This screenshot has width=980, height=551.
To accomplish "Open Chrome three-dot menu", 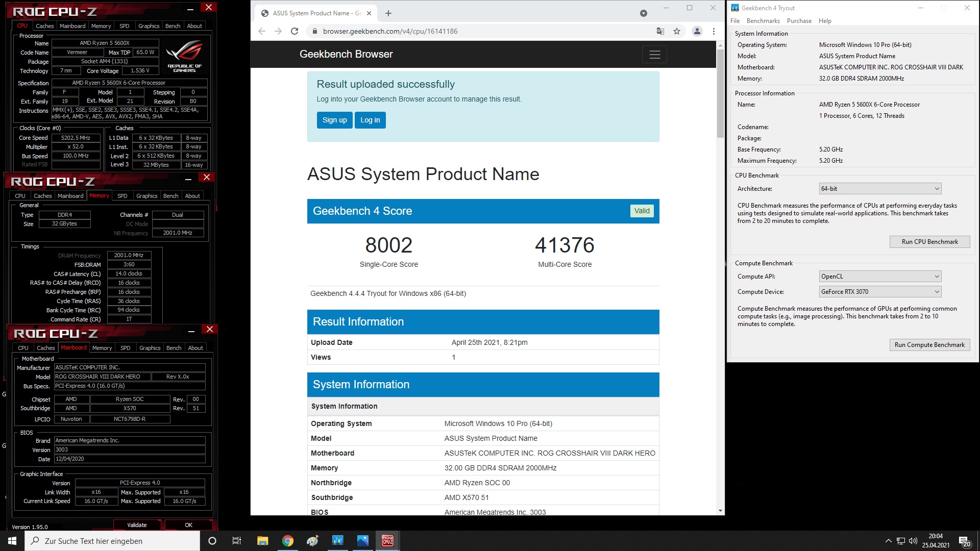I will tap(714, 31).
